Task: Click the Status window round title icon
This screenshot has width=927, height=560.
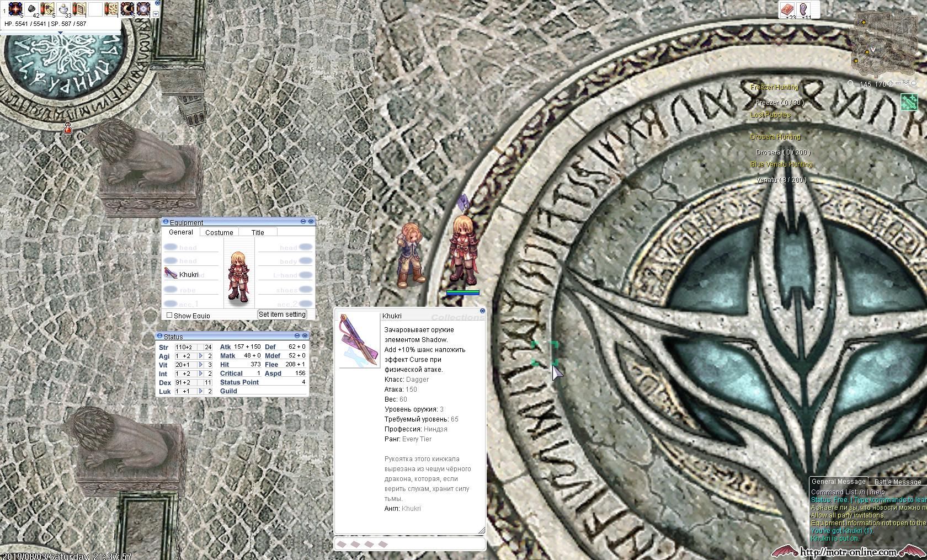Action: 160,336
